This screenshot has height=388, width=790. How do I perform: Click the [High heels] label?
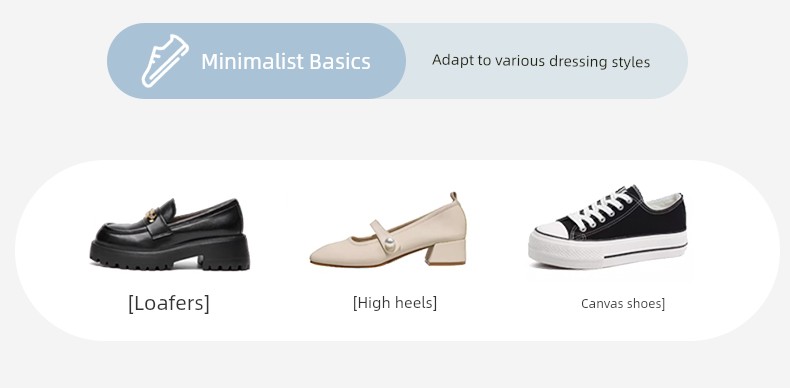pyautogui.click(x=395, y=303)
